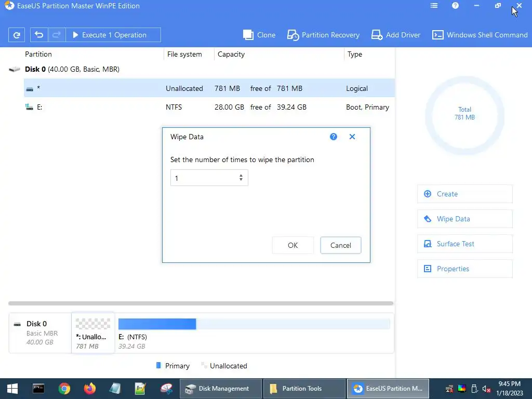532x399 pixels.
Task: Decrease wipe count with down arrow
Action: [x=241, y=180]
